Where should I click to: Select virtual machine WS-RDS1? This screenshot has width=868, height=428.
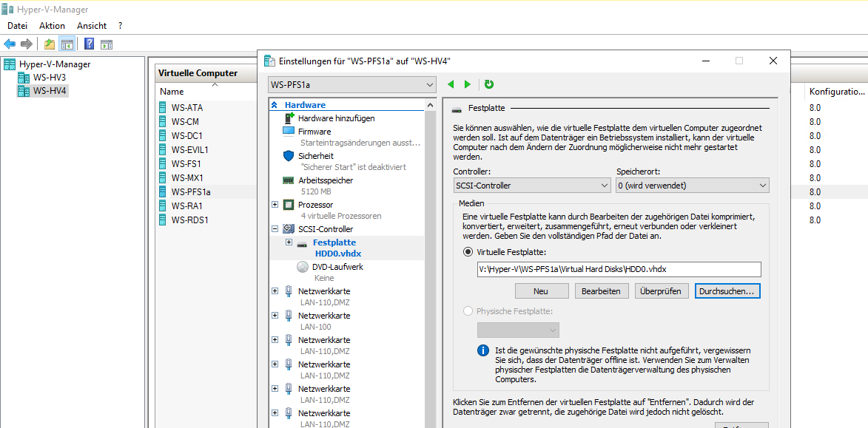tap(189, 220)
